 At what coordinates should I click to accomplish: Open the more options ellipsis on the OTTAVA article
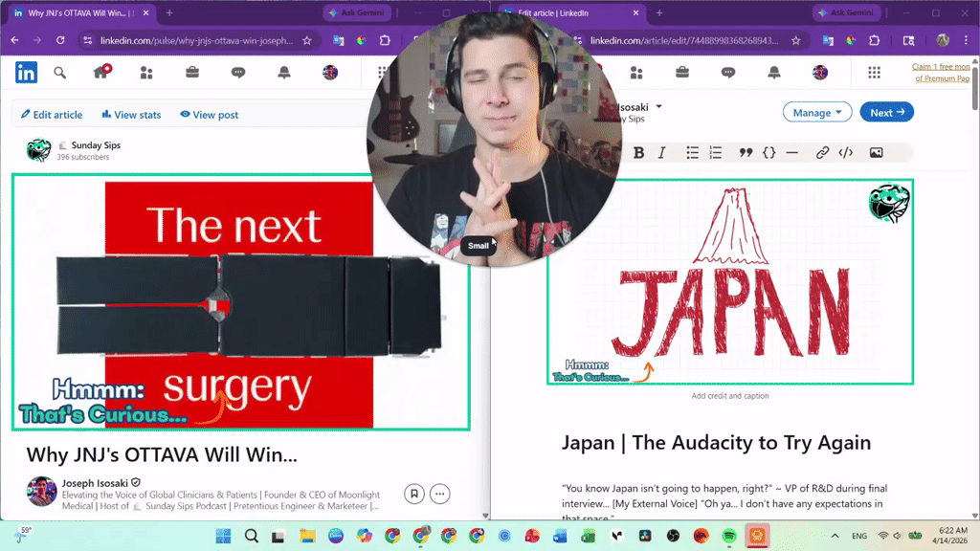440,494
